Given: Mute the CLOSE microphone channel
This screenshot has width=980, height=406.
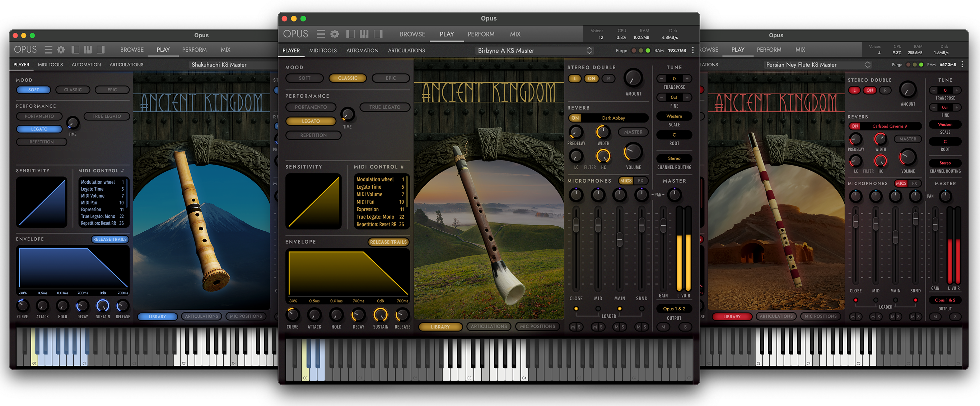Looking at the screenshot, I should click(x=573, y=327).
